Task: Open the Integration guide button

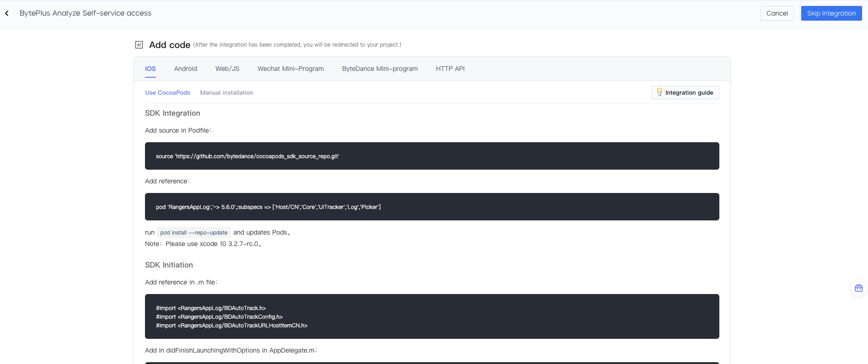Action: click(x=685, y=92)
